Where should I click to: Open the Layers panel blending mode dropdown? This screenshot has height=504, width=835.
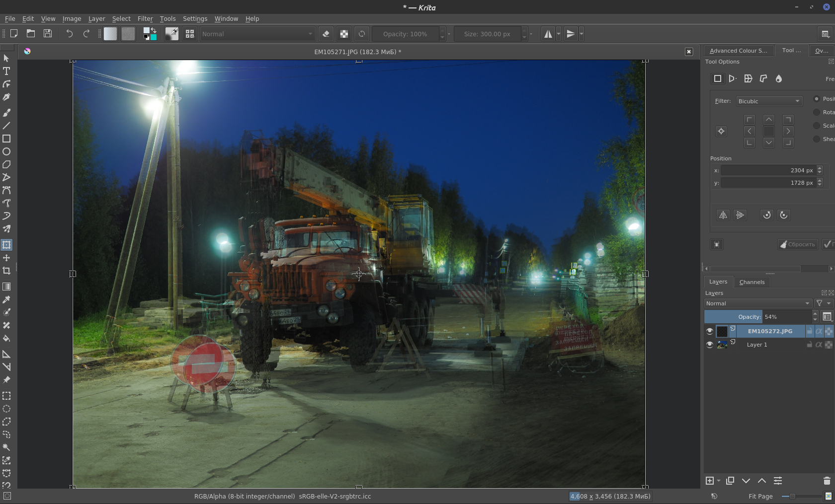(x=758, y=303)
